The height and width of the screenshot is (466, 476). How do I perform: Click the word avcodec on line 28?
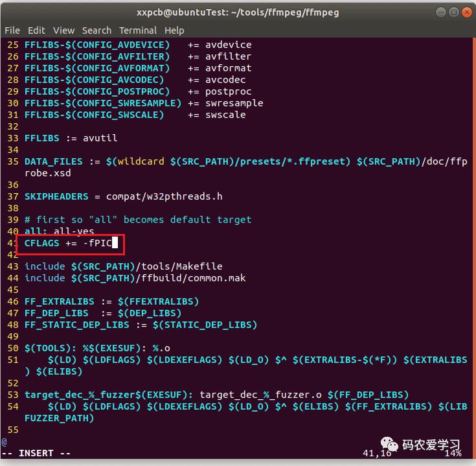coord(225,80)
